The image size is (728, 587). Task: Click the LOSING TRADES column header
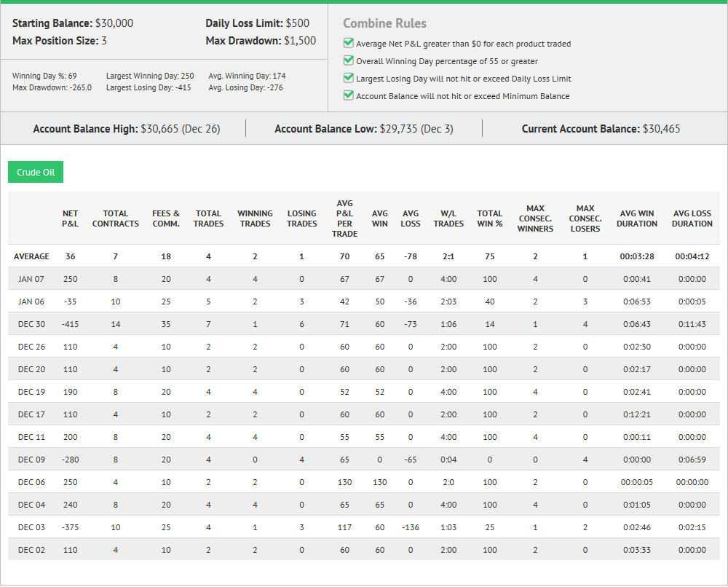click(302, 218)
